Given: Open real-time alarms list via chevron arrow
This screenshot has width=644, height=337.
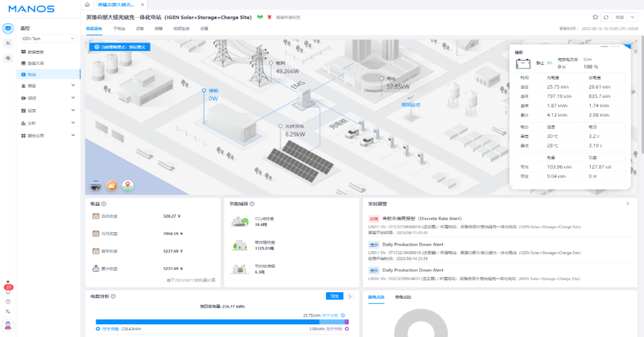Looking at the screenshot, I should click(627, 204).
